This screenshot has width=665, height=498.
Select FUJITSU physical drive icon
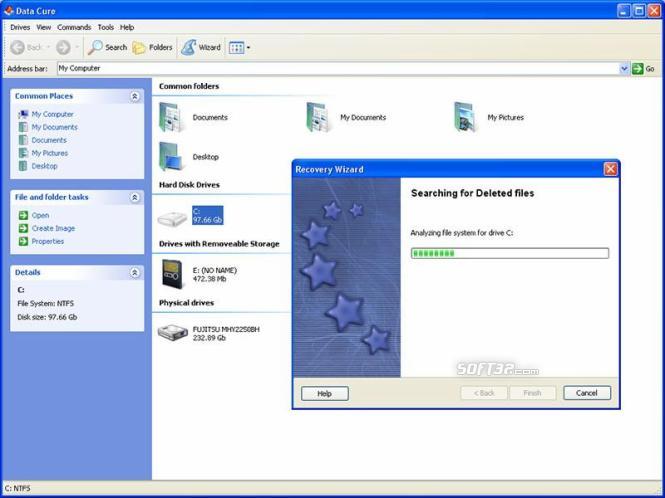(x=173, y=333)
